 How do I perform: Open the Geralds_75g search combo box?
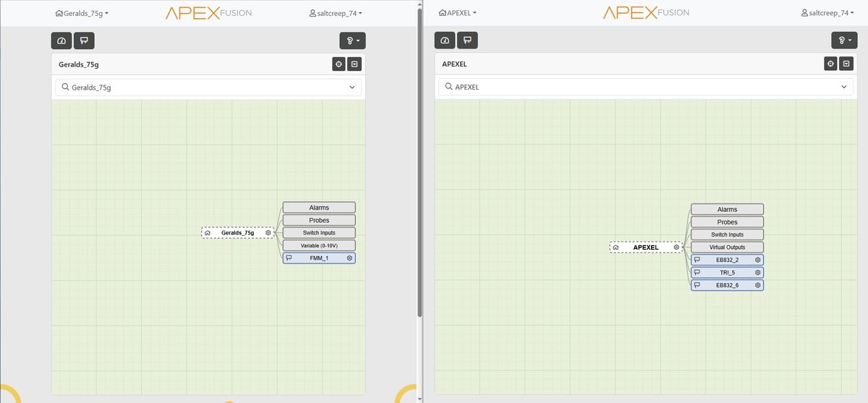coord(208,87)
